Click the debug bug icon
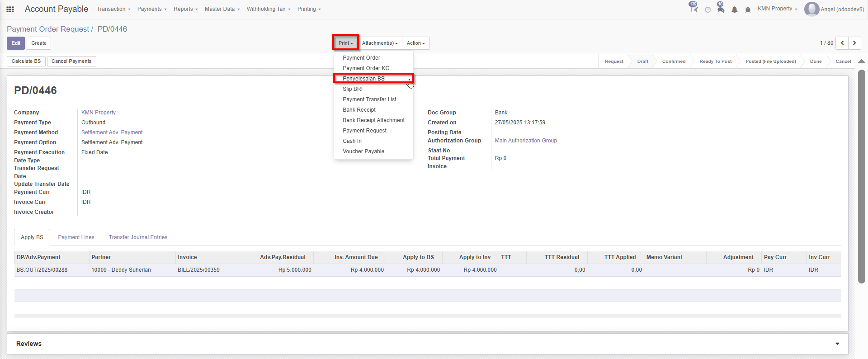The image size is (868, 359). click(x=748, y=9)
